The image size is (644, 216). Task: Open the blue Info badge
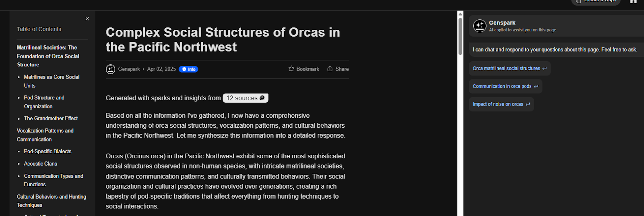tap(188, 69)
